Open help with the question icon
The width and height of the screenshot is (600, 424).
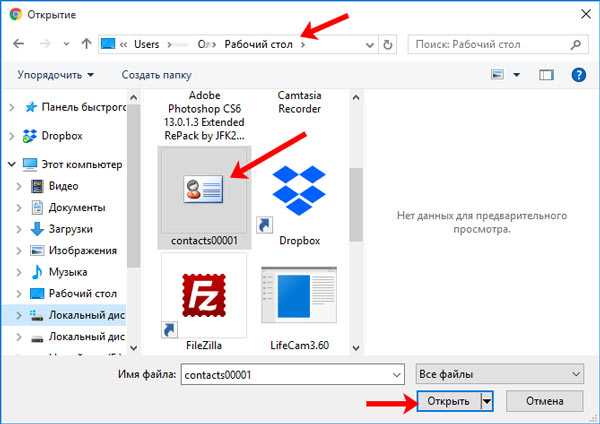579,75
